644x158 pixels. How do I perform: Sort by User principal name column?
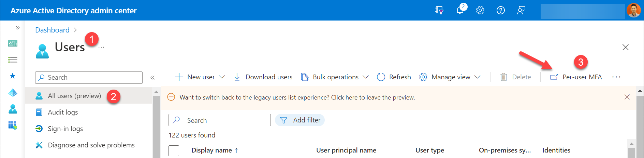coord(346,150)
